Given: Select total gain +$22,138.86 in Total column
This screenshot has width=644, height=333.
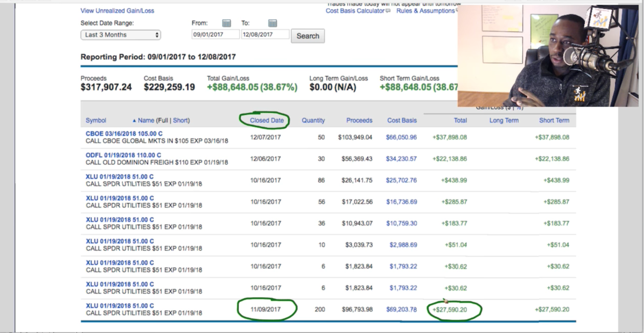Looking at the screenshot, I should (449, 159).
